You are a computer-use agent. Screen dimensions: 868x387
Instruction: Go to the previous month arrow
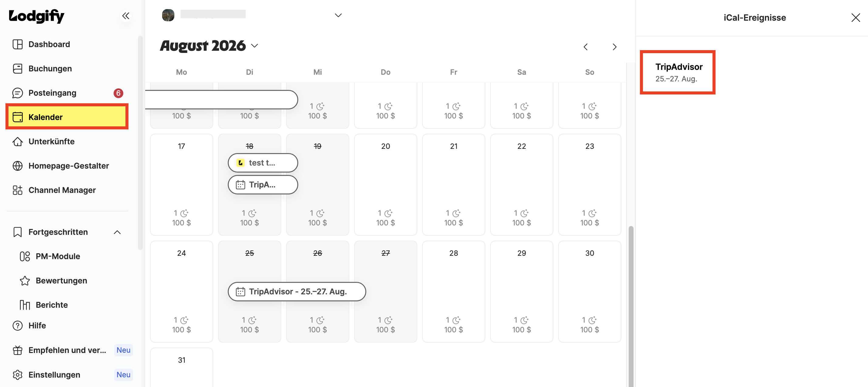click(x=586, y=47)
